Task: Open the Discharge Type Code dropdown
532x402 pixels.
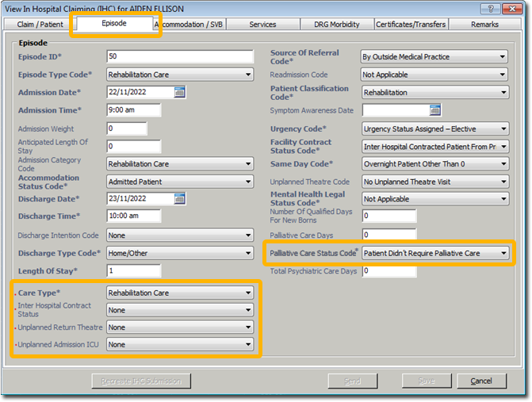Action: click(248, 253)
